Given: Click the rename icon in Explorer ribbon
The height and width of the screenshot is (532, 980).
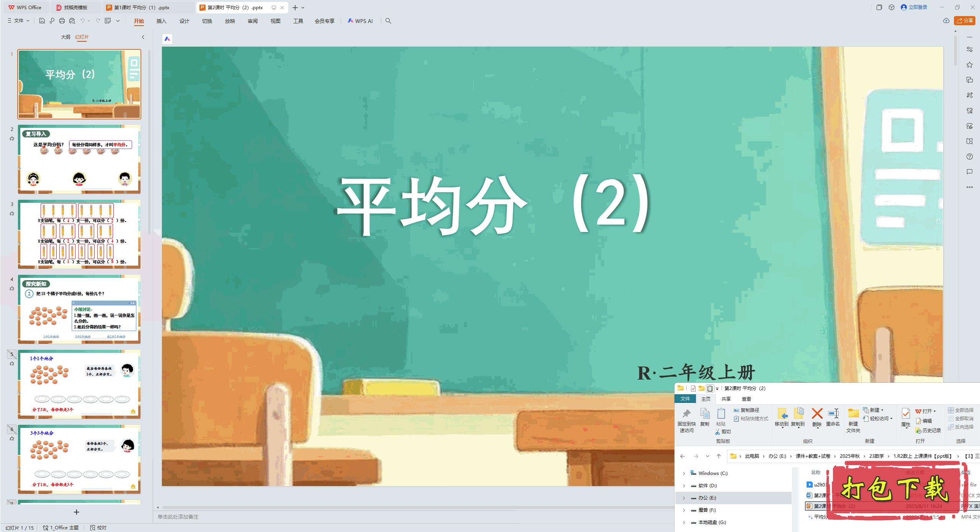Looking at the screenshot, I should (833, 414).
